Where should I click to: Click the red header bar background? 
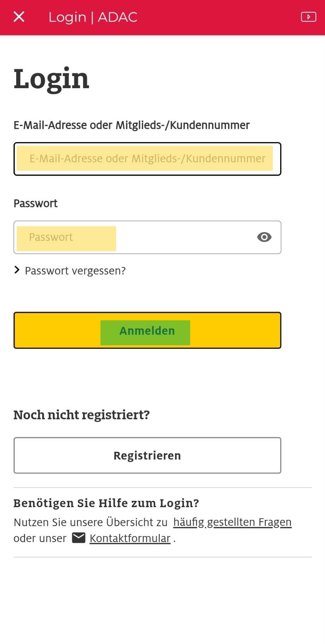point(219,17)
